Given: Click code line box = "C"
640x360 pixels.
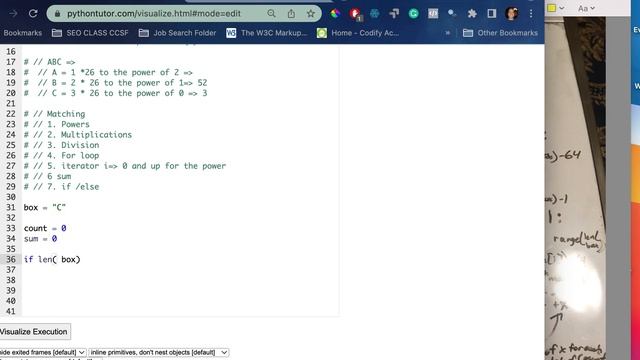Looking at the screenshot, I should pos(44,207).
